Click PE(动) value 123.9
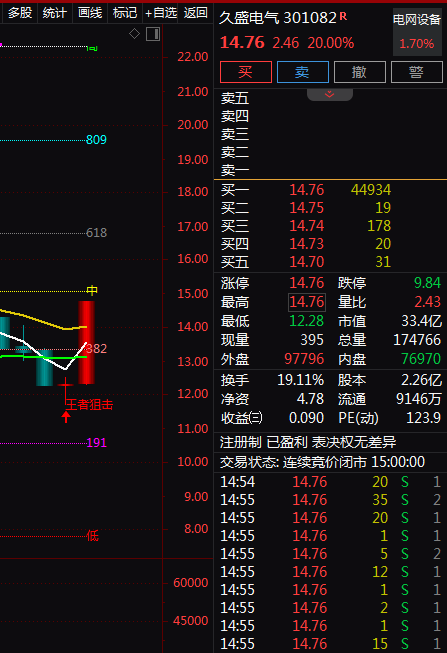Viewport: 447px width, 653px height. click(x=423, y=418)
